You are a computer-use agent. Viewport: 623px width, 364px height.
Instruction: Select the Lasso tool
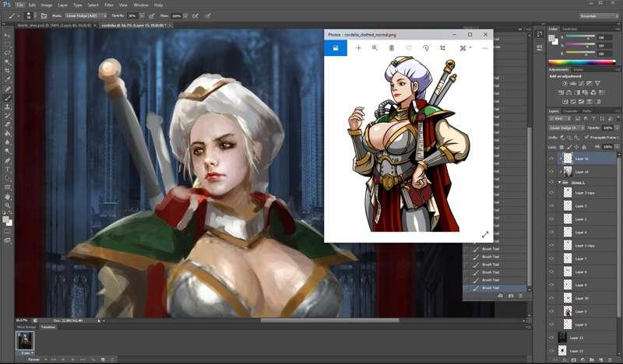pyautogui.click(x=7, y=53)
